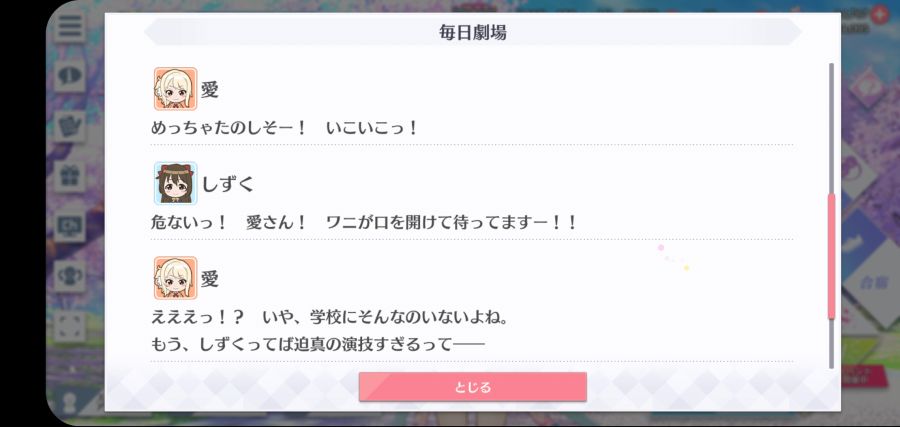Open the goals clipboard icon in sidebar
This screenshot has width=900, height=427.
coord(70,125)
